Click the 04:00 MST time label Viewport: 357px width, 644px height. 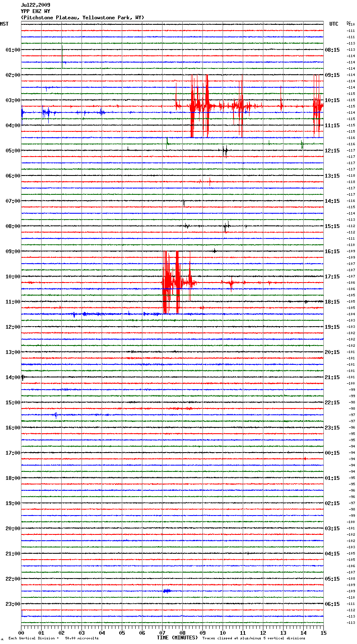tap(13, 126)
